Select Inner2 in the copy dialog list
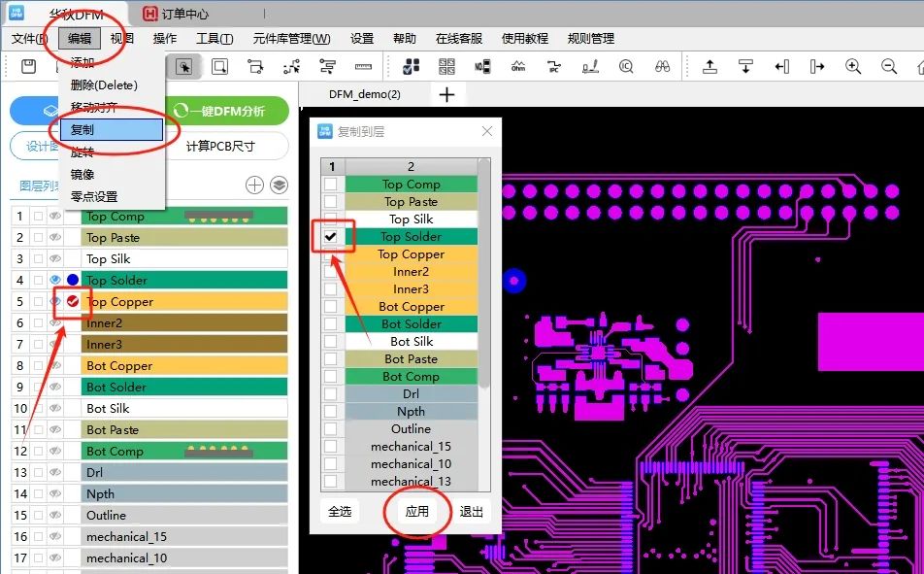The width and height of the screenshot is (924, 574). click(x=412, y=271)
